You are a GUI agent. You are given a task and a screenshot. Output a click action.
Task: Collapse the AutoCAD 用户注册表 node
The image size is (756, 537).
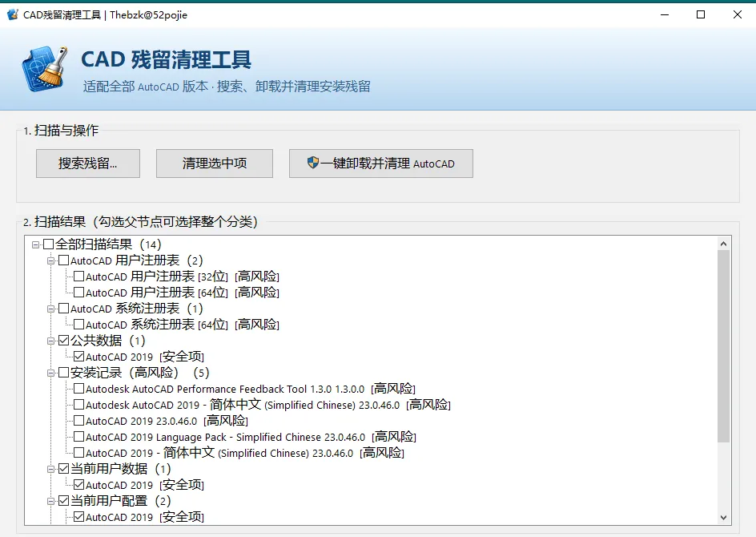point(50,261)
